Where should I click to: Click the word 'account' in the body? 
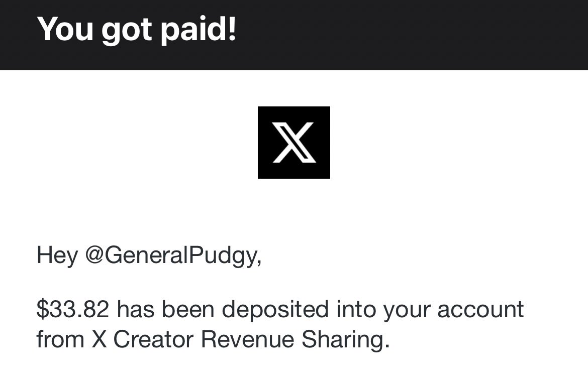click(x=480, y=310)
